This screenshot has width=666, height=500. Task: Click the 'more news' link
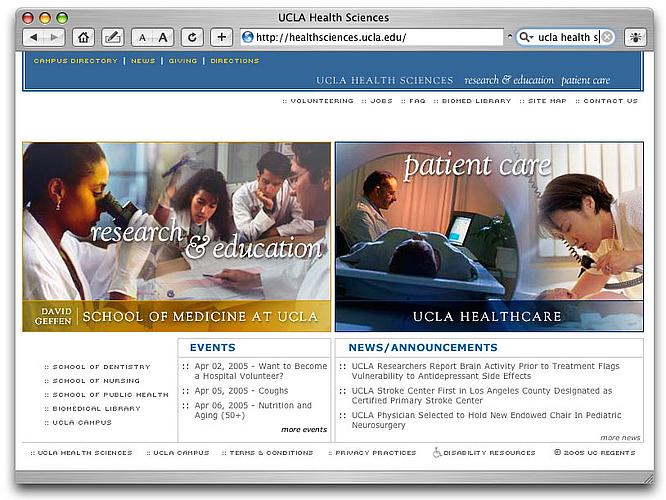620,438
